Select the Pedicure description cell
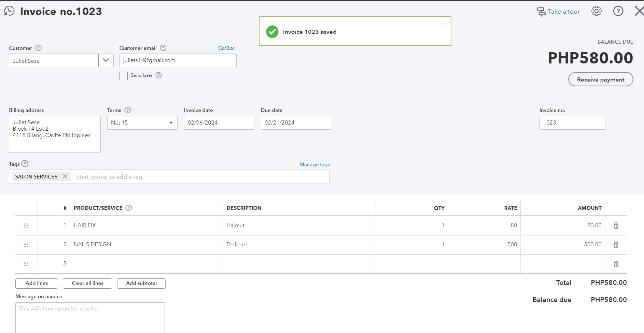This screenshot has width=644, height=333. click(x=299, y=245)
